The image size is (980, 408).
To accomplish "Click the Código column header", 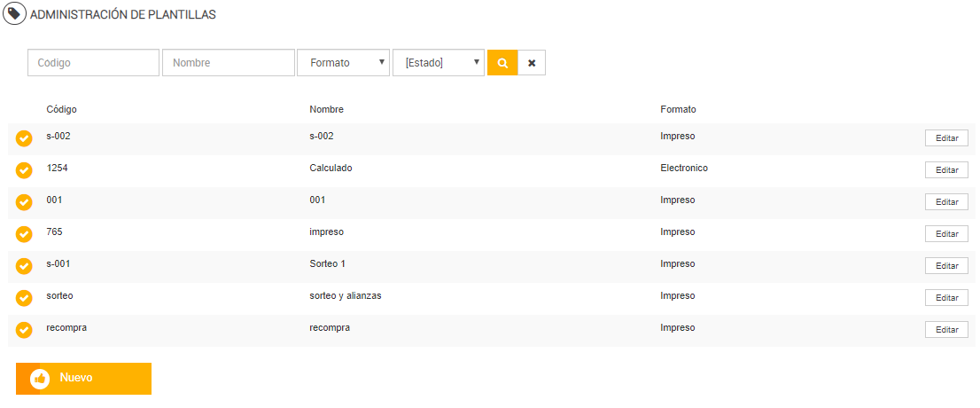I will pyautogui.click(x=61, y=109).
